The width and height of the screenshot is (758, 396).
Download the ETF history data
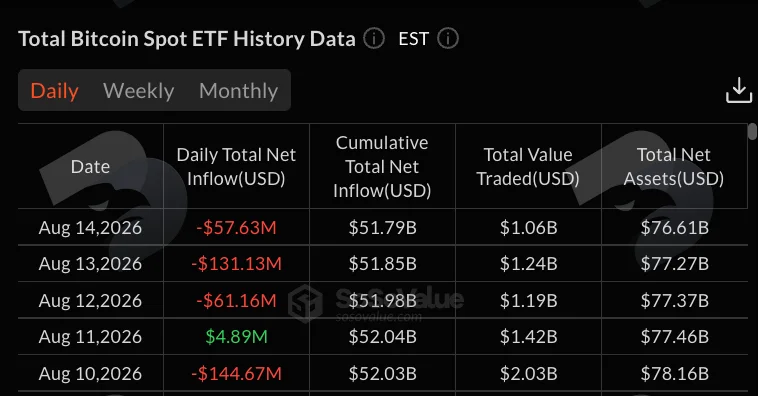point(739,90)
